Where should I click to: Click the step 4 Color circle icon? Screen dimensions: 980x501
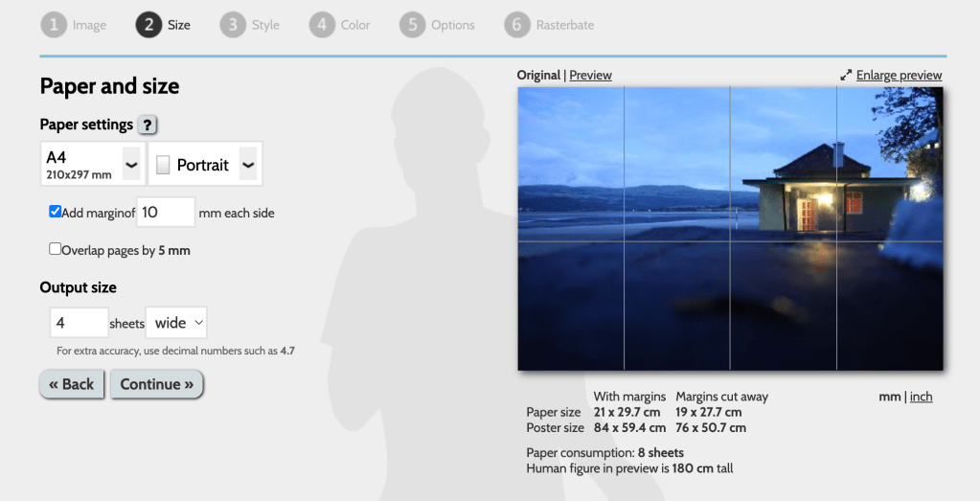tap(322, 25)
